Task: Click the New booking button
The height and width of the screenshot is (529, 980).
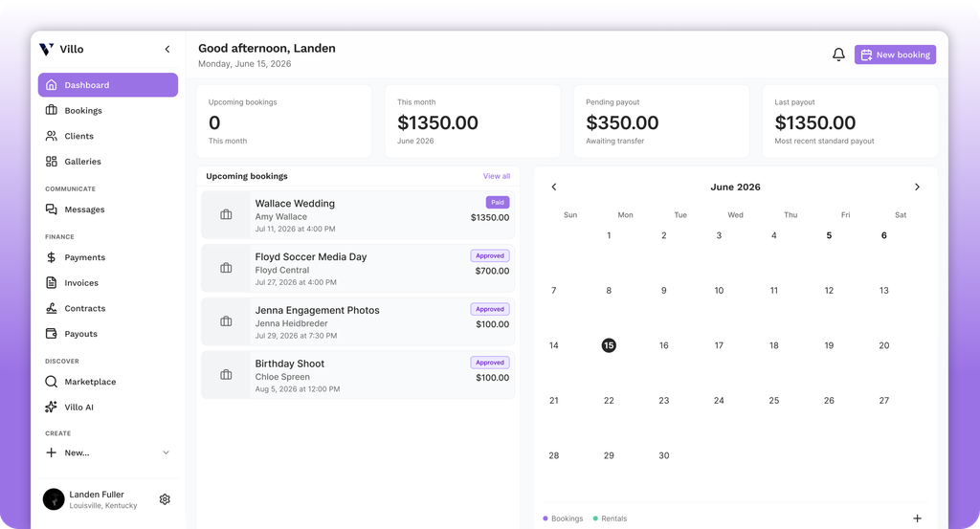Action: (895, 55)
